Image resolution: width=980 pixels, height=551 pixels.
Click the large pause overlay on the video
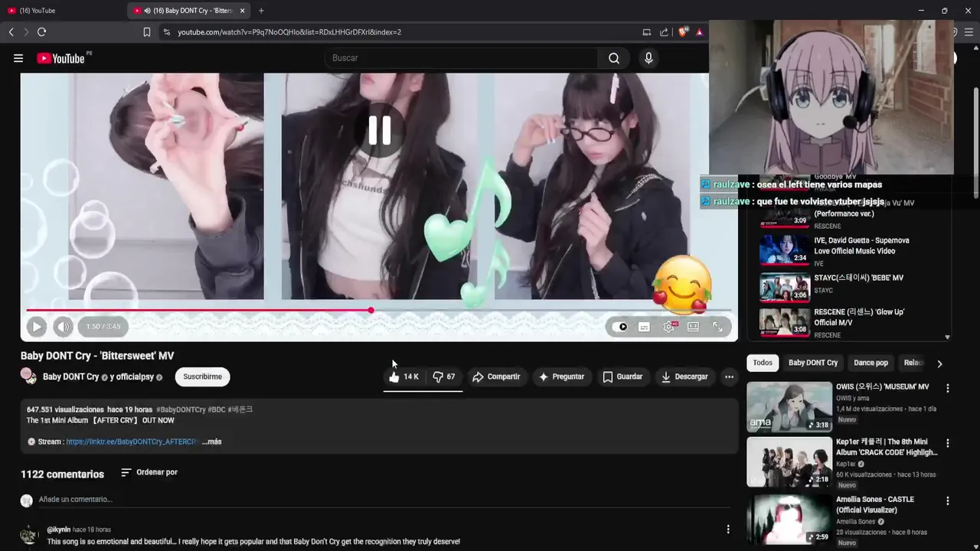(379, 131)
